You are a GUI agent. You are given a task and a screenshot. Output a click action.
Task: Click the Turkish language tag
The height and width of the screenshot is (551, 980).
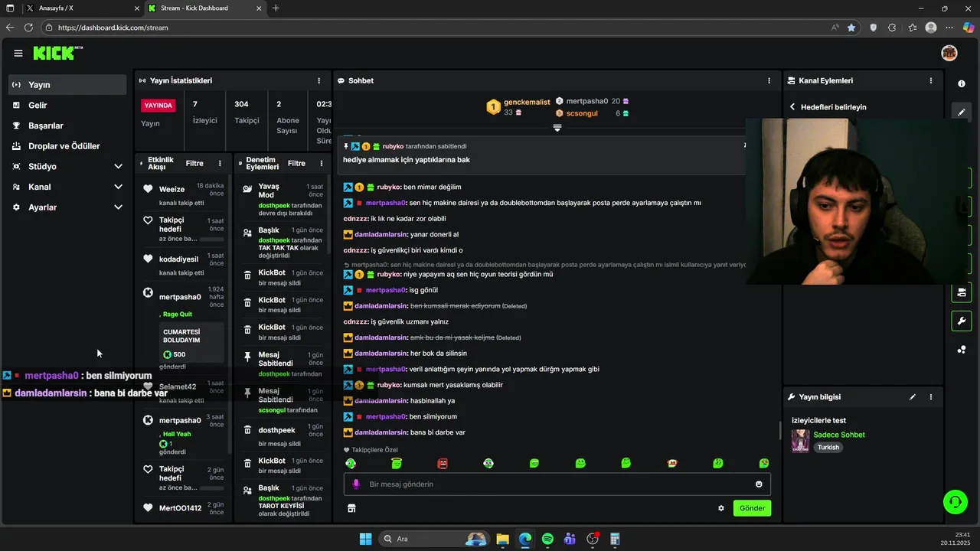828,448
